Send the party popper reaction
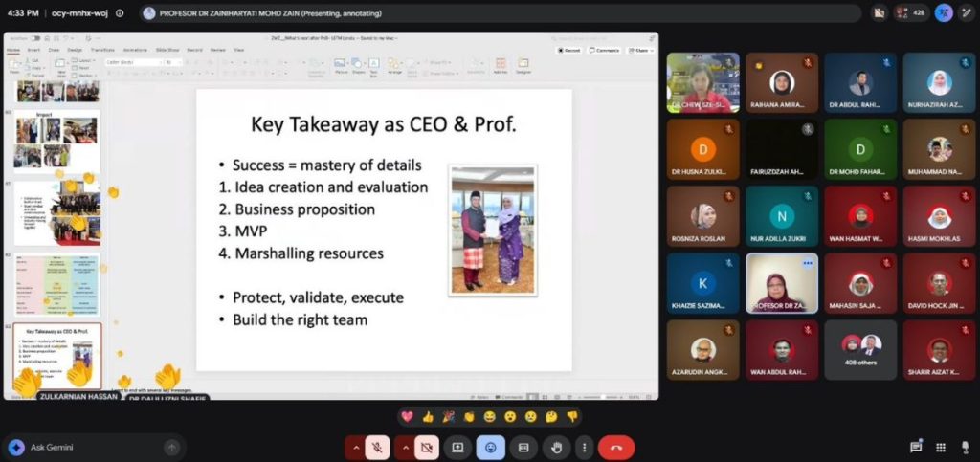The width and height of the screenshot is (980, 462). [448, 416]
